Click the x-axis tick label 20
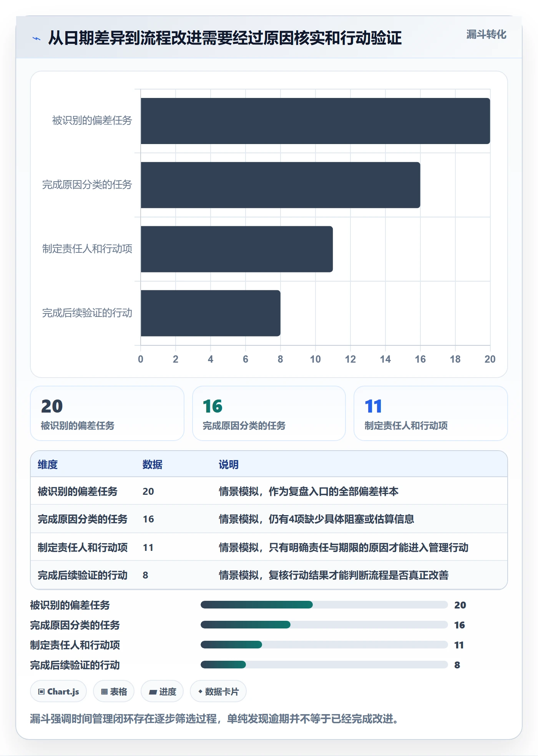The height and width of the screenshot is (756, 538). point(490,359)
